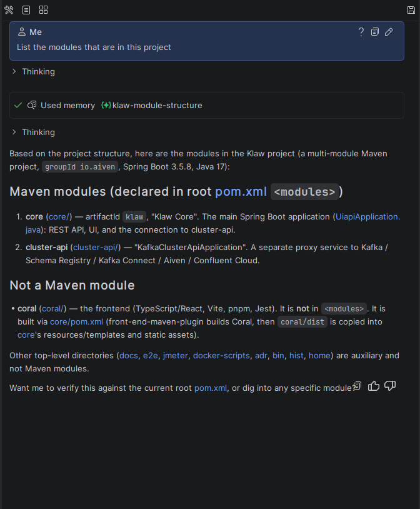Click the 'groupId io.aiven' inline code
This screenshot has height=509, width=420.
80,167
